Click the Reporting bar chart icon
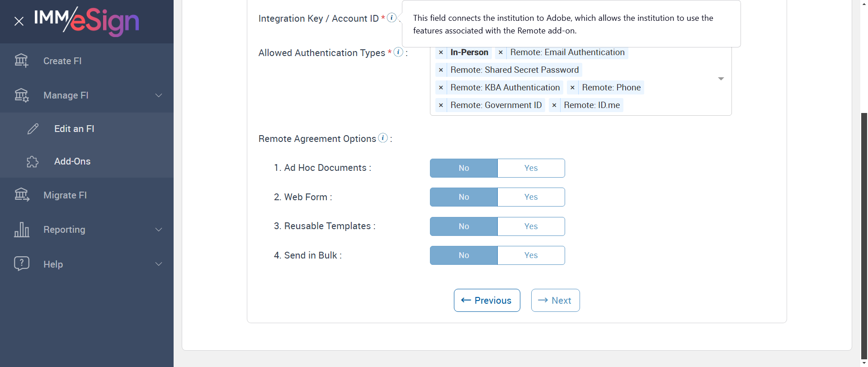The height and width of the screenshot is (367, 868). (22, 230)
